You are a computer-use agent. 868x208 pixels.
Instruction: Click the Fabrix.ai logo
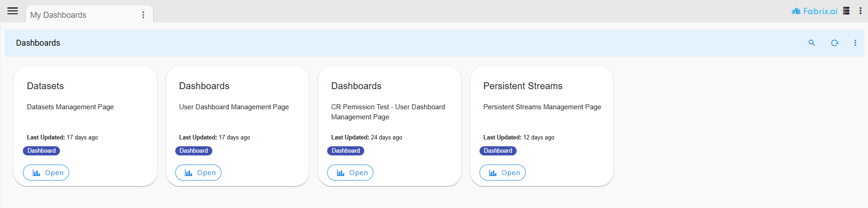point(814,11)
